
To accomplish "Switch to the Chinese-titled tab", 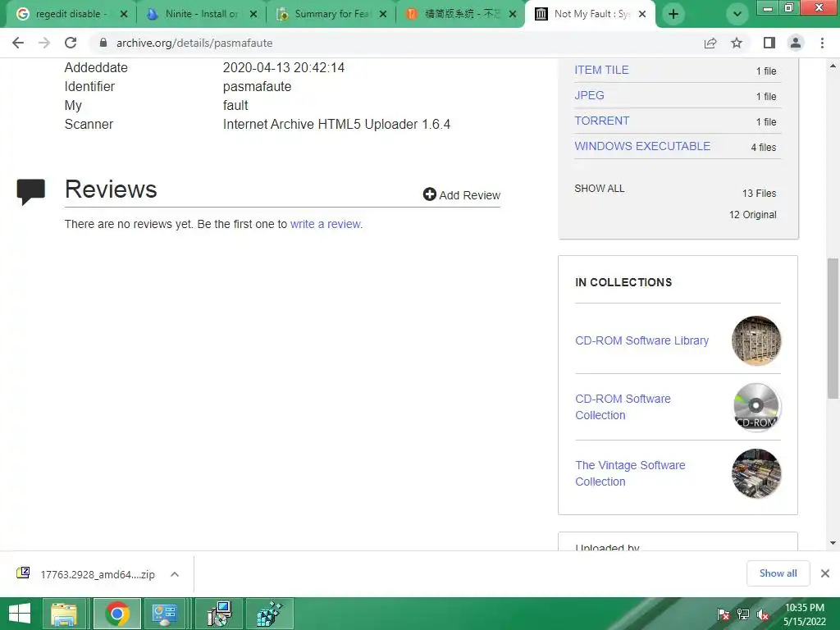I will pyautogui.click(x=461, y=14).
